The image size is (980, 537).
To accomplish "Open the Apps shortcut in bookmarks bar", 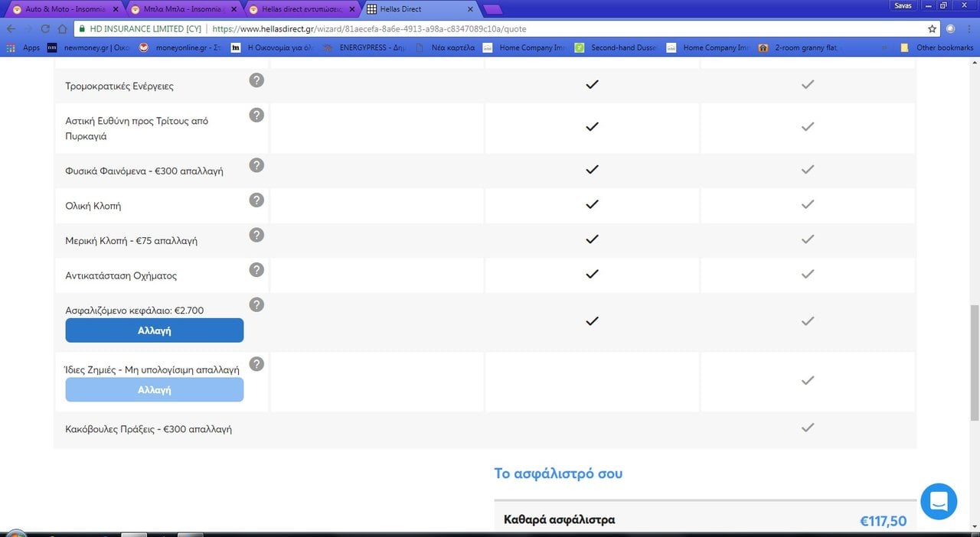I will coord(22,47).
